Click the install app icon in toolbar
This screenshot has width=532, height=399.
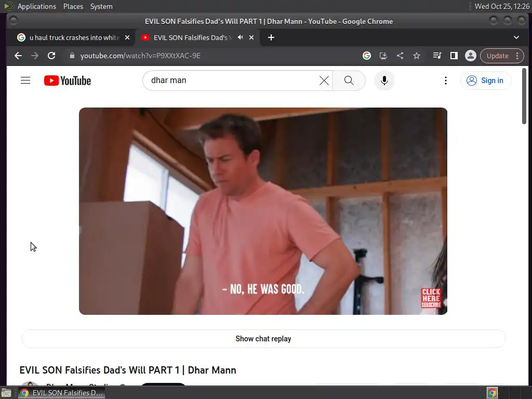383,56
